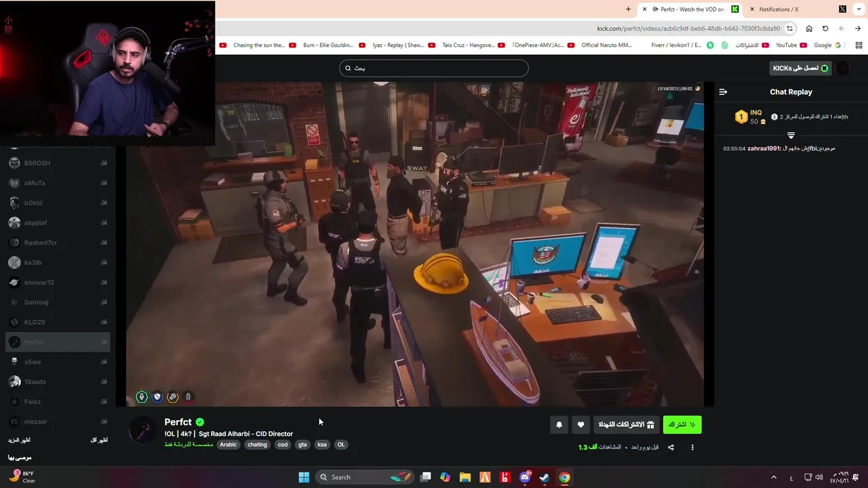
Task: Click the browser reload icon
Action: point(825,28)
